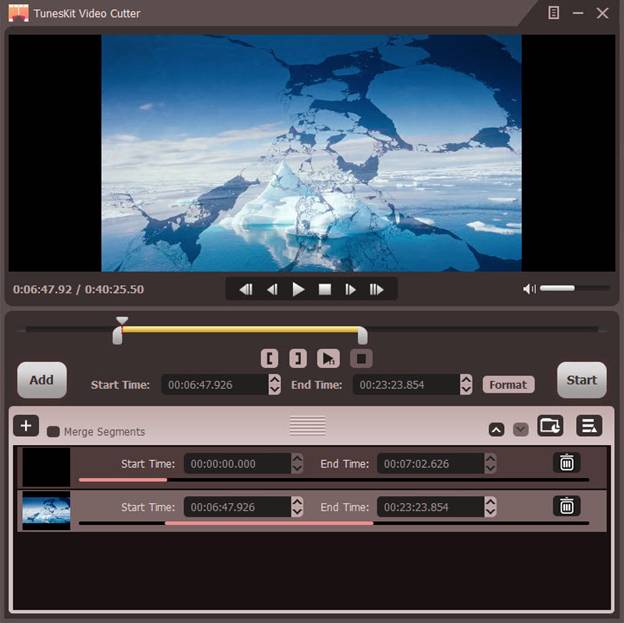624x623 pixels.
Task: Mute audio with the speaker icon
Action: click(529, 289)
